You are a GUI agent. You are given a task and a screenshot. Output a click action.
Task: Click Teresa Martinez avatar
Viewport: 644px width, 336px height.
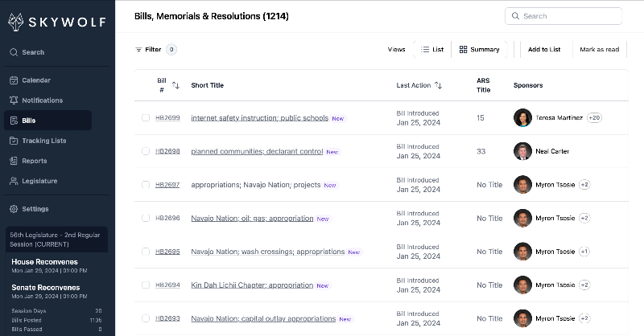(522, 117)
